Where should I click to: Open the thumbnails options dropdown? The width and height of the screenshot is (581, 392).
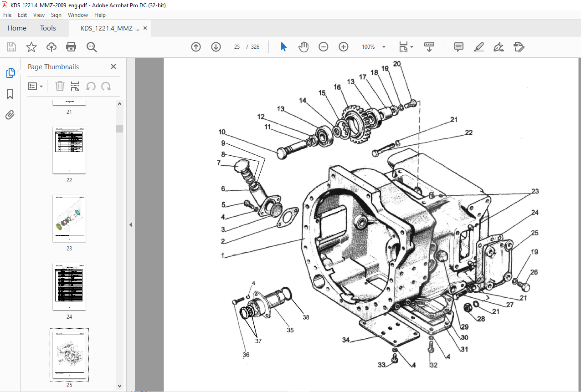pos(36,86)
